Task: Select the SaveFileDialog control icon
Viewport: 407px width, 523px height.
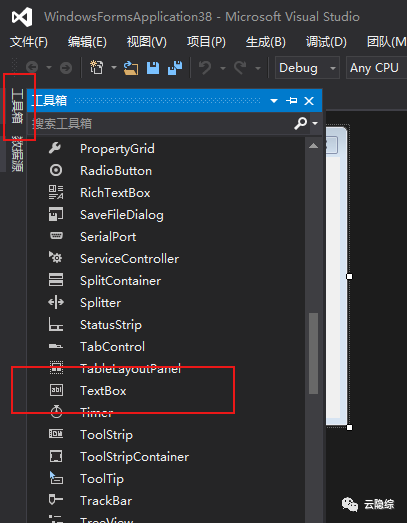Action: tap(56, 214)
